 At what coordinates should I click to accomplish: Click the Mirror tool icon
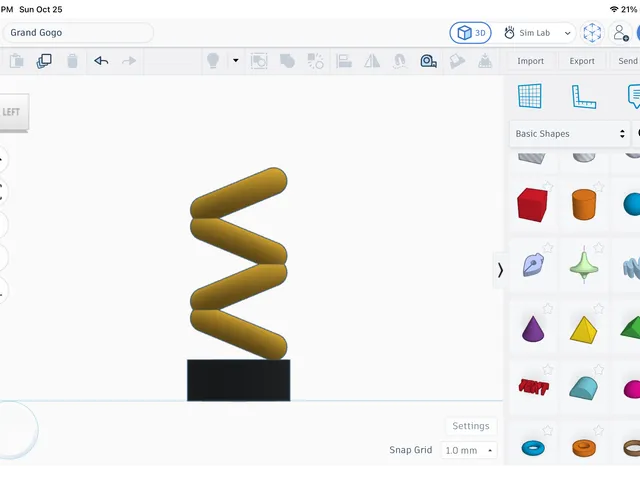coord(372,61)
